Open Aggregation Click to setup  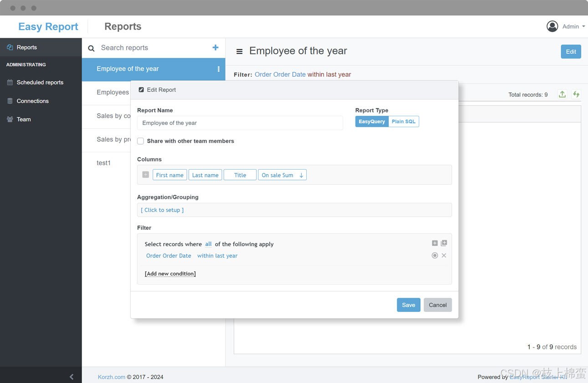pyautogui.click(x=162, y=210)
